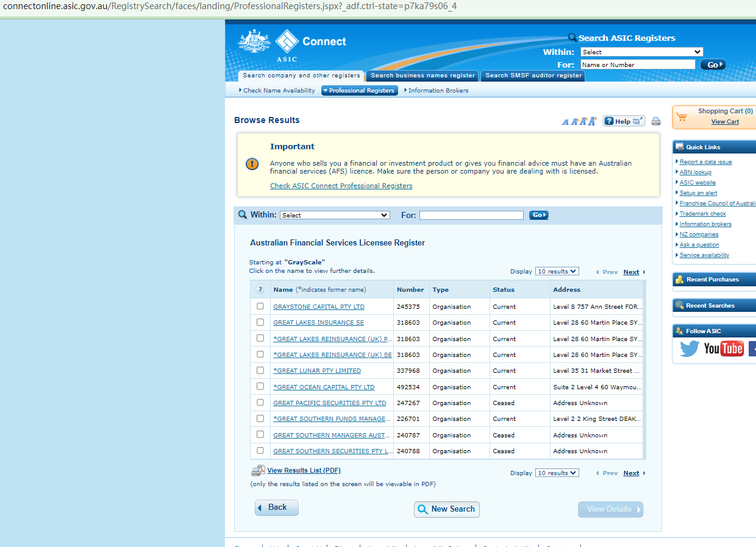
Task: Focus the Name or Number search field
Action: [638, 65]
